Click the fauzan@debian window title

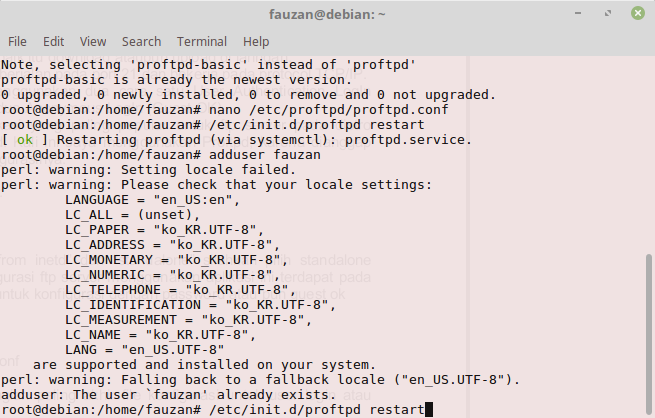pyautogui.click(x=327, y=14)
